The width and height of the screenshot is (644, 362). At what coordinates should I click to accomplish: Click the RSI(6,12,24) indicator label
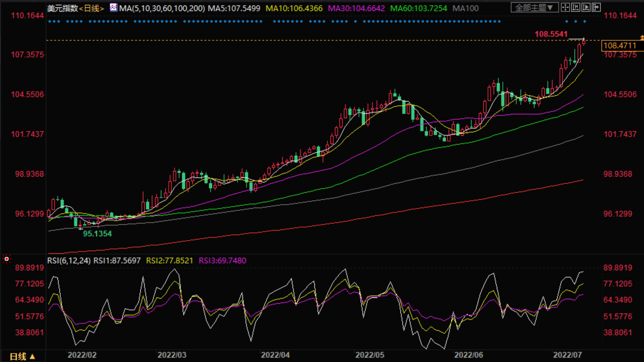pyautogui.click(x=69, y=261)
